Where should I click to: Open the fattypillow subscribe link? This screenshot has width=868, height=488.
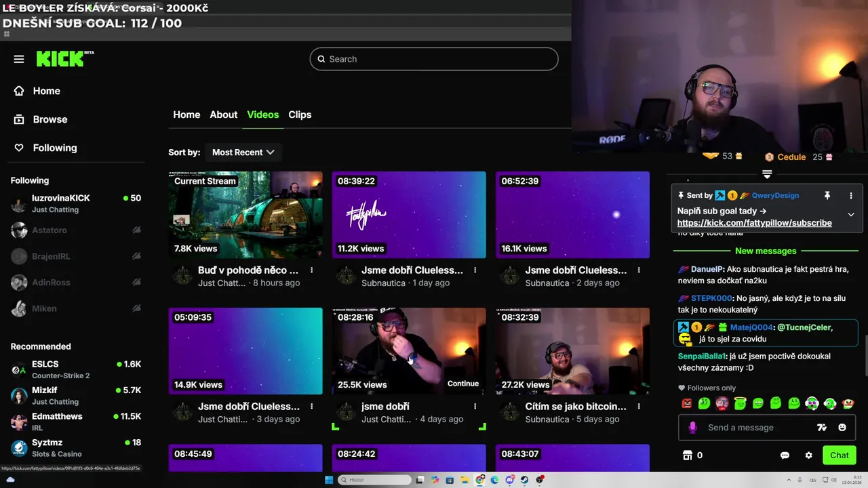754,222
